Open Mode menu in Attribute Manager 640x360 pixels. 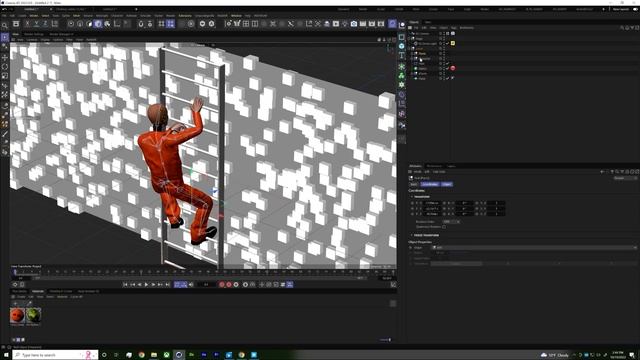point(418,172)
